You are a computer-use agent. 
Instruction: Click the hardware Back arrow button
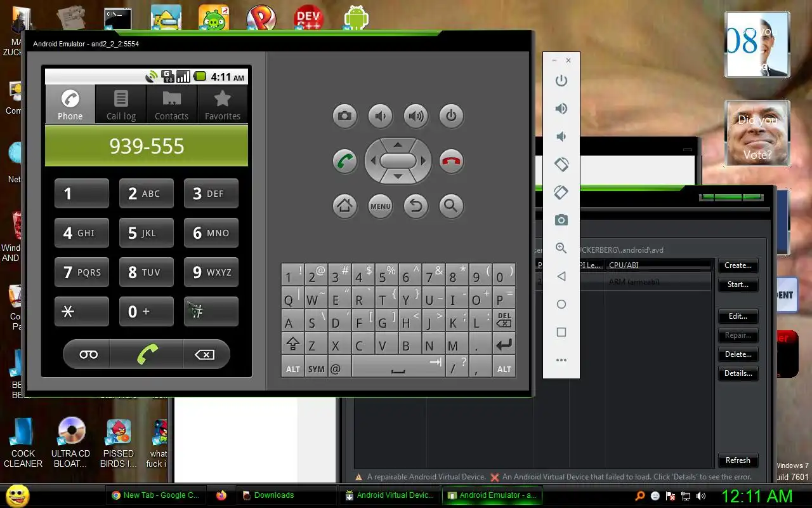tap(416, 206)
